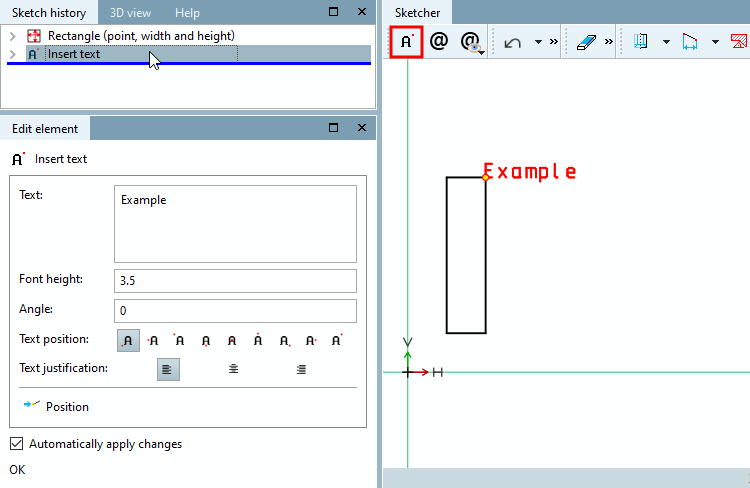The height and width of the screenshot is (488, 750).
Task: Expand the Insert text history entry
Action: click(13, 54)
